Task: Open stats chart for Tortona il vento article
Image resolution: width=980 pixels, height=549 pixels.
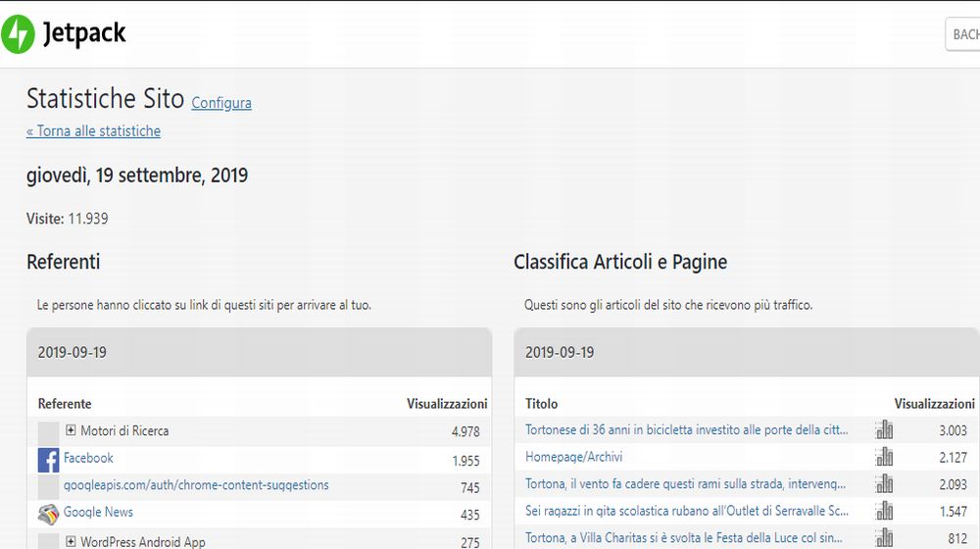Action: pyautogui.click(x=884, y=484)
